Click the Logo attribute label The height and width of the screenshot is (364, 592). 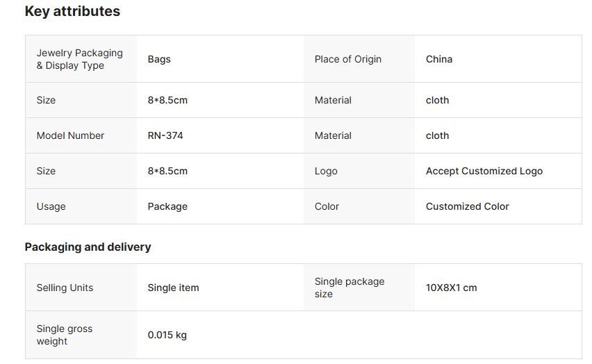(326, 172)
